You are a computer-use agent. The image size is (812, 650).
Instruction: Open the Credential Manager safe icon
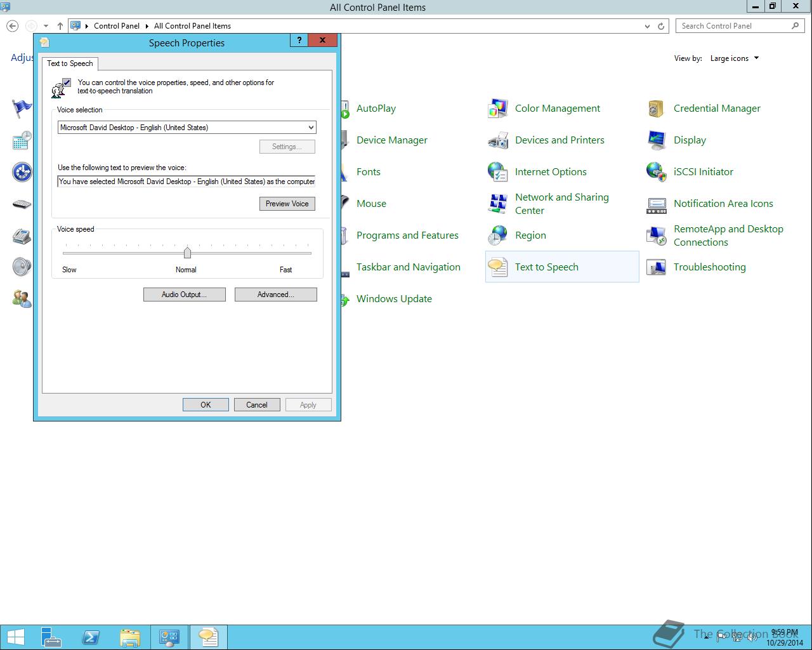pos(657,109)
